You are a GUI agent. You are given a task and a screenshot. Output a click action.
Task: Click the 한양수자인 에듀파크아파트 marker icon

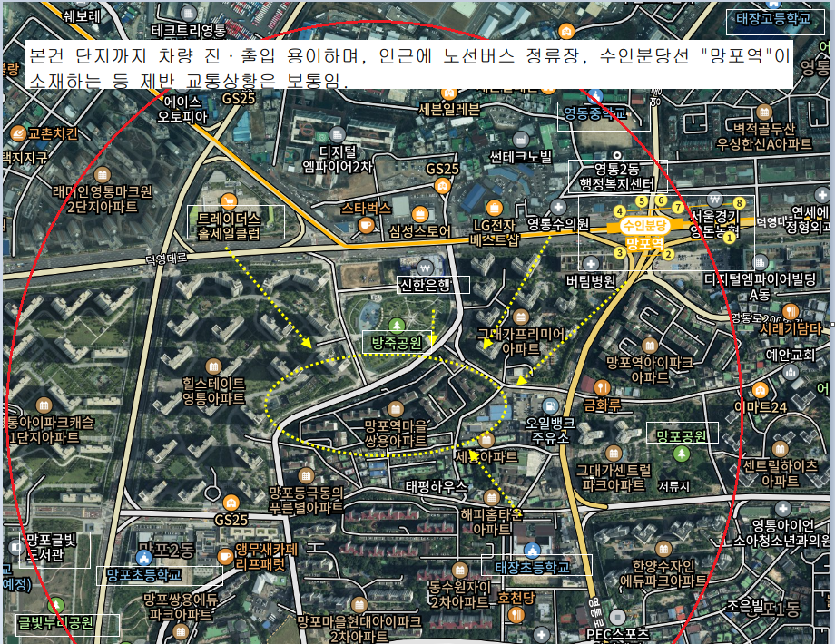pos(663,549)
